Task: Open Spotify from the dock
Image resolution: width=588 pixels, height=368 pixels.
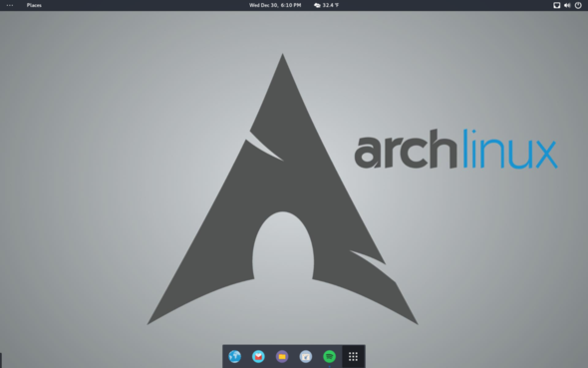Action: [x=329, y=356]
